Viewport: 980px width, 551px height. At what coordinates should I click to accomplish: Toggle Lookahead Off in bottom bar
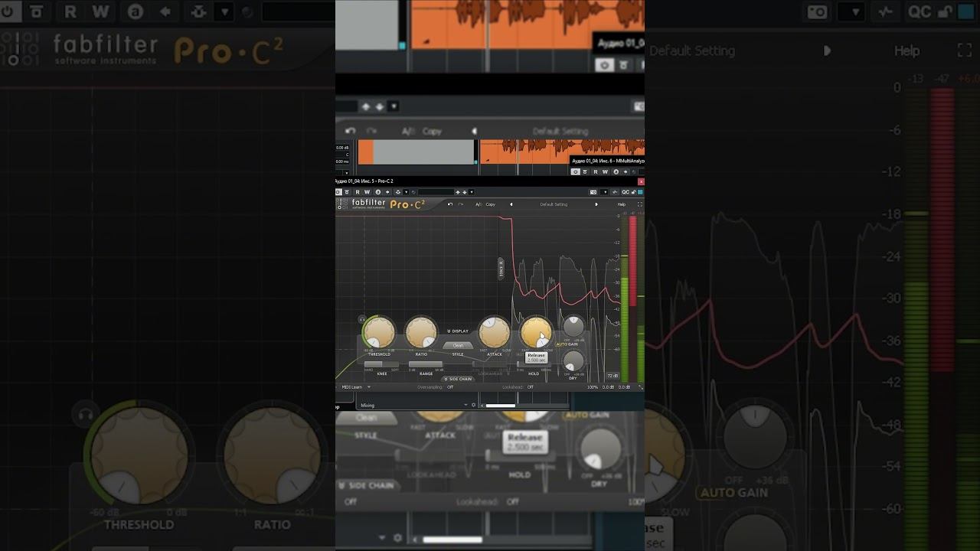[x=530, y=387]
